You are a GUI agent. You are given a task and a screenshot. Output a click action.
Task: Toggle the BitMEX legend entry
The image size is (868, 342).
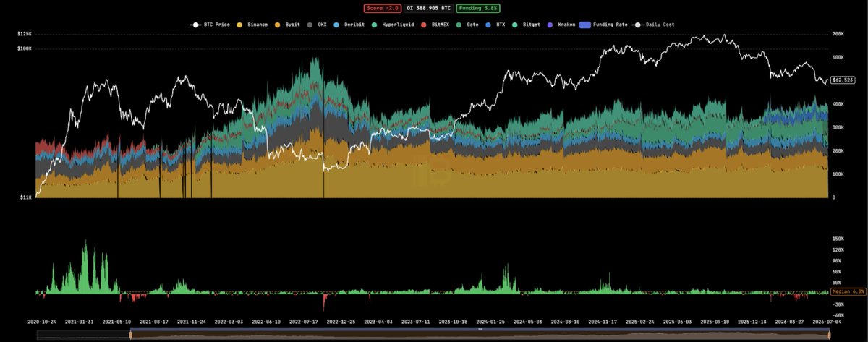coord(433,25)
